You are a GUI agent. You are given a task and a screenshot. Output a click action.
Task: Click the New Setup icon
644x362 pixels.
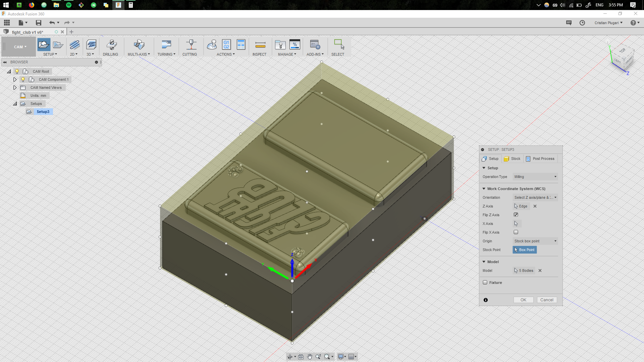click(44, 45)
